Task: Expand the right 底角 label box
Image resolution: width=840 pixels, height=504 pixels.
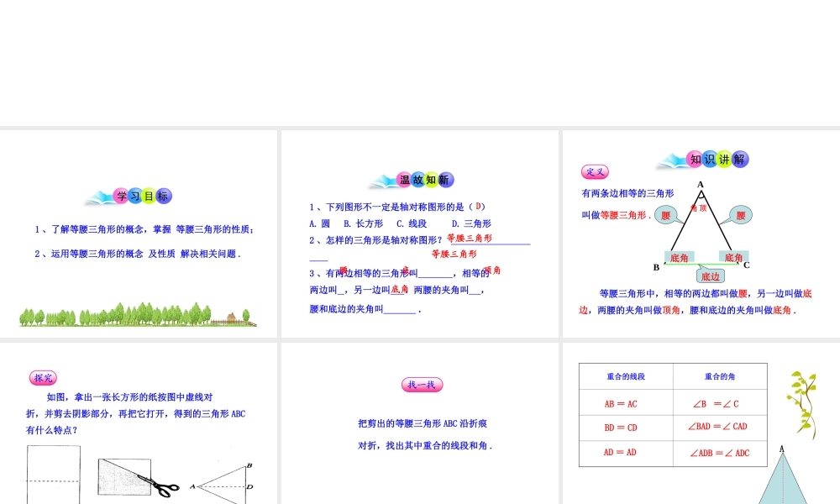Action: tap(733, 256)
